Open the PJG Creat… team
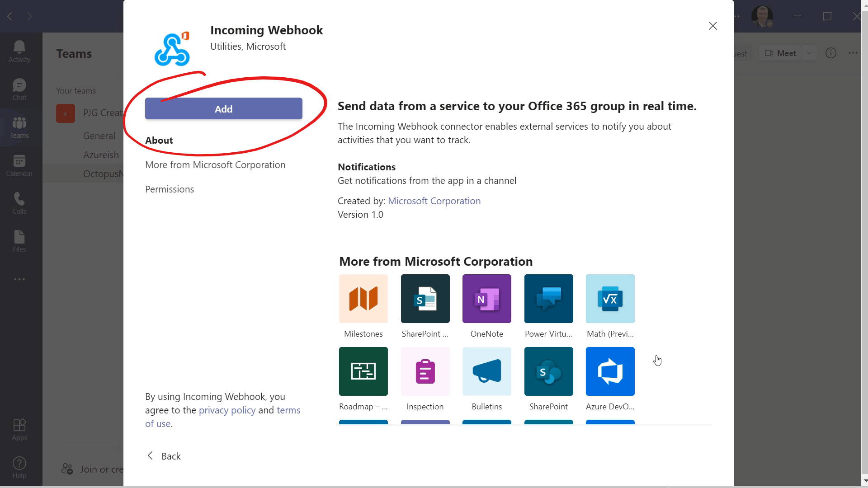The width and height of the screenshot is (868, 488). 90,113
